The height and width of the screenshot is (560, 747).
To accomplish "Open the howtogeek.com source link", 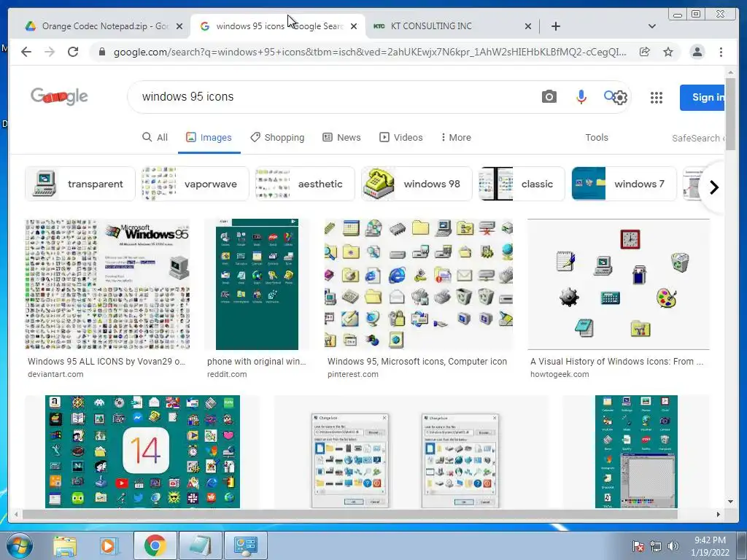I will [x=560, y=374].
